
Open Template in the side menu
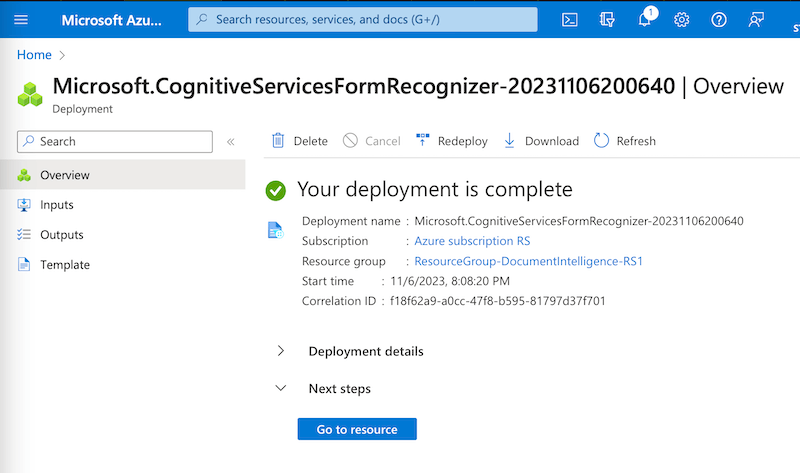pyautogui.click(x=64, y=265)
